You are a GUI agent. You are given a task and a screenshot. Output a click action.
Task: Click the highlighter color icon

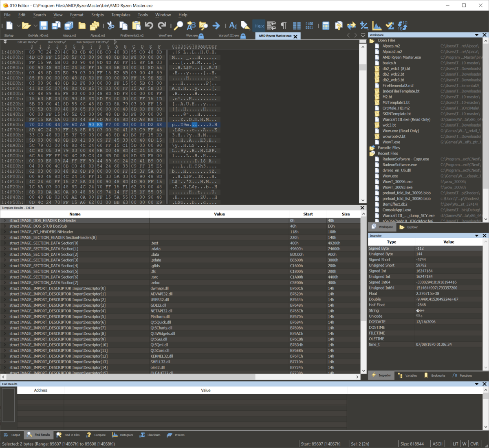[246, 26]
